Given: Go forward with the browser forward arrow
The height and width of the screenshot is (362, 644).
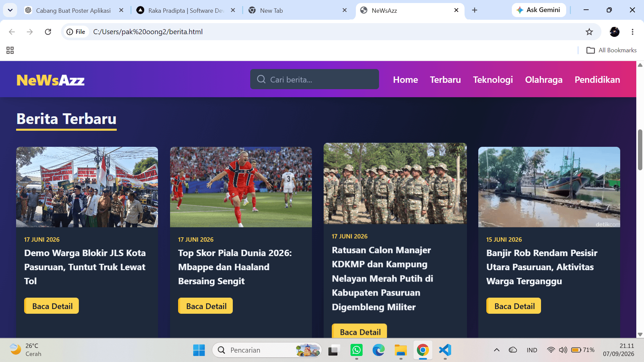Looking at the screenshot, I should click(30, 32).
